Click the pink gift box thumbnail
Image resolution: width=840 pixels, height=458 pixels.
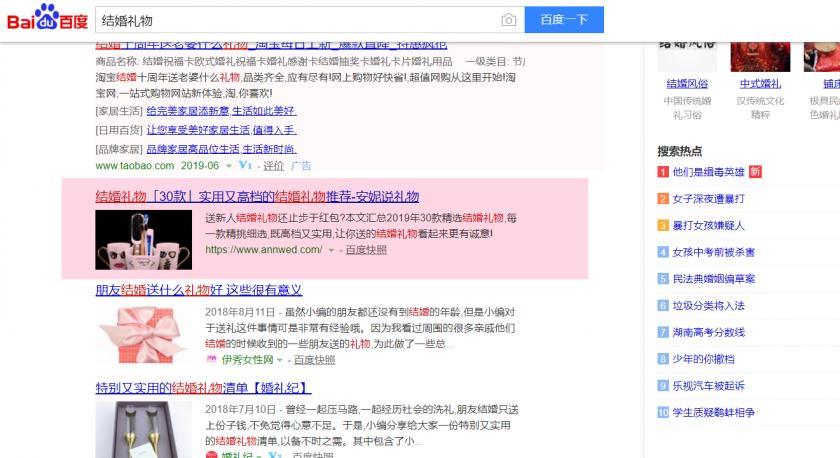click(143, 335)
